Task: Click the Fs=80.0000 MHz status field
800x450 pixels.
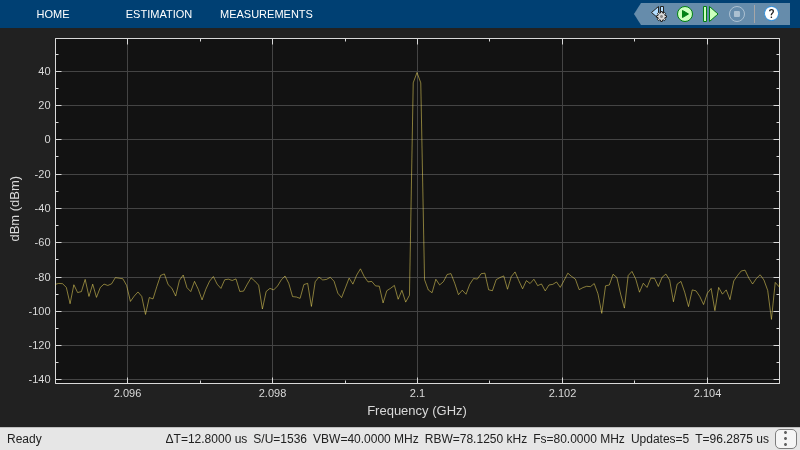Action: click(579, 439)
